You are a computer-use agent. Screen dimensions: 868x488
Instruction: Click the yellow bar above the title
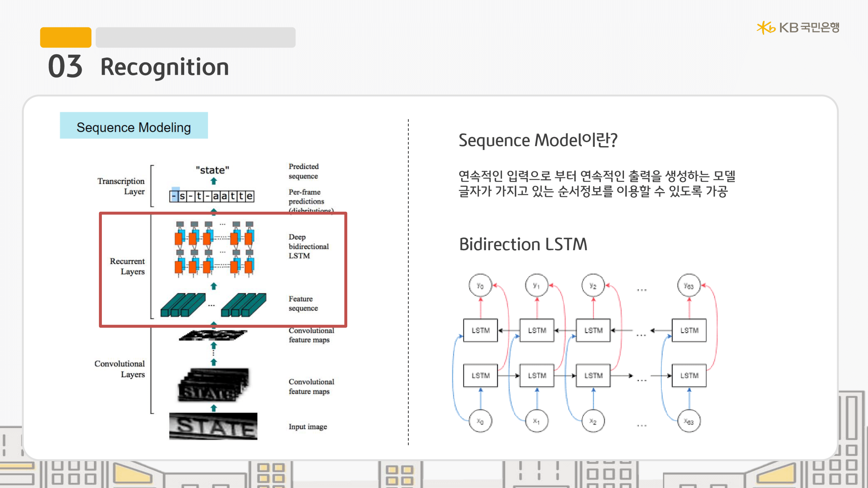point(65,37)
